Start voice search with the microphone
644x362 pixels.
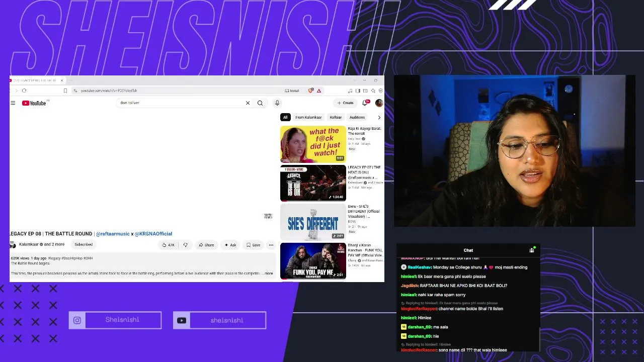tap(277, 103)
